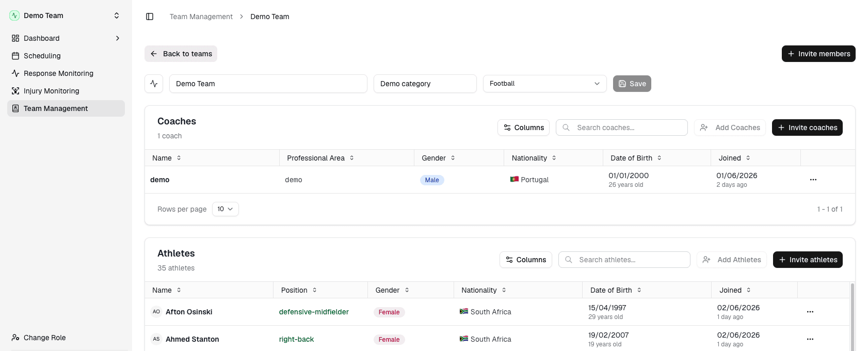Open the Football sport dropdown
The width and height of the screenshot is (868, 351).
click(545, 84)
